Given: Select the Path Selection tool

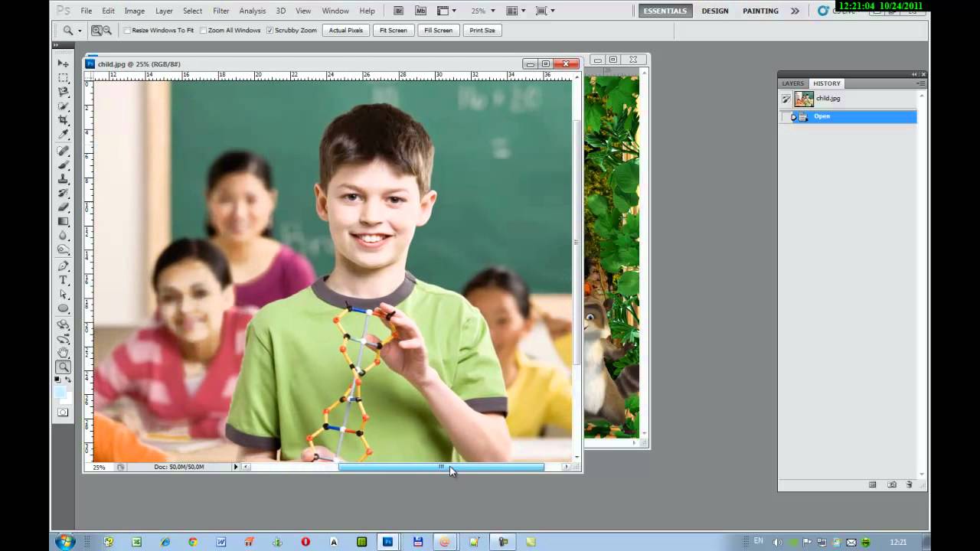Looking at the screenshot, I should click(x=64, y=295).
